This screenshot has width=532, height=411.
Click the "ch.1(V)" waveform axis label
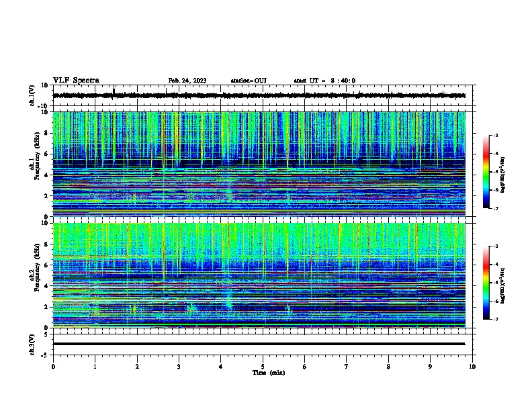point(32,95)
